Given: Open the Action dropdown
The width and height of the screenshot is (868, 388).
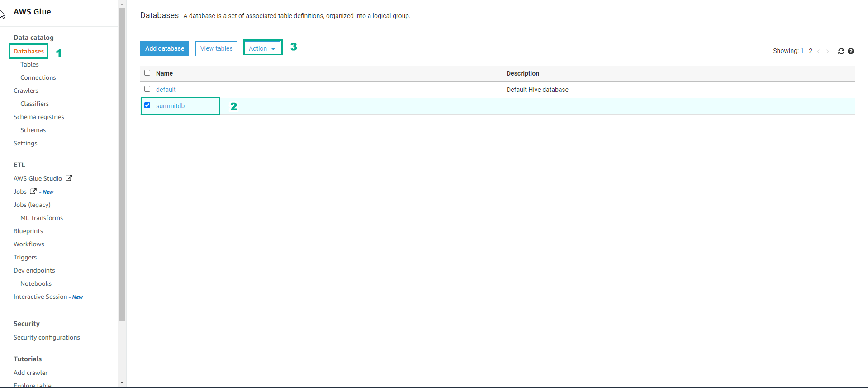Looking at the screenshot, I should click(262, 48).
